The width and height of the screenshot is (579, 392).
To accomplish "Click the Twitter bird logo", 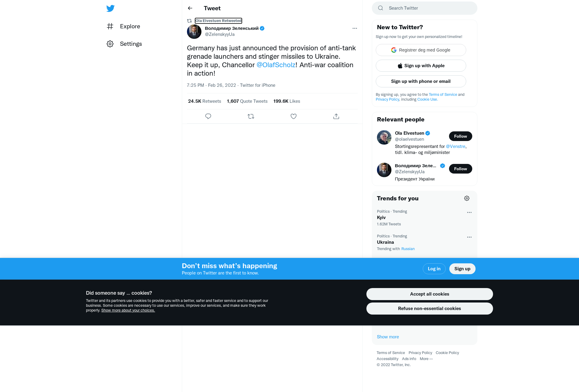I will click(x=110, y=8).
